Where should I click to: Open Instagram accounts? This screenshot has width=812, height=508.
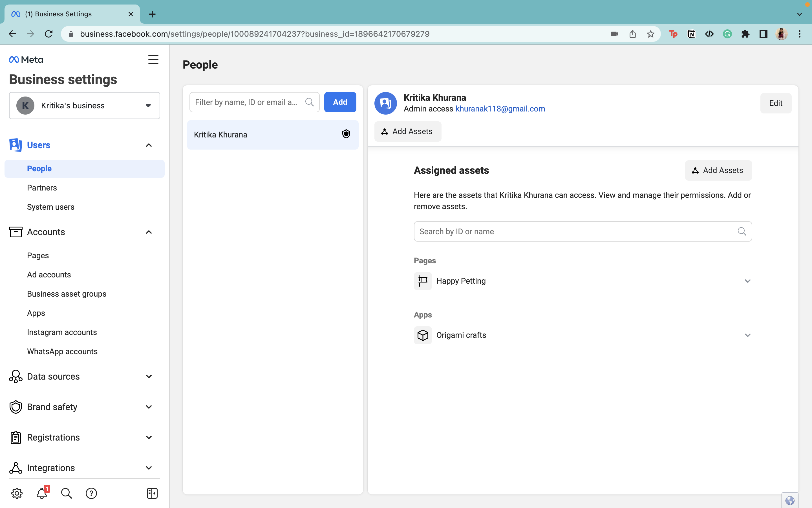click(62, 332)
